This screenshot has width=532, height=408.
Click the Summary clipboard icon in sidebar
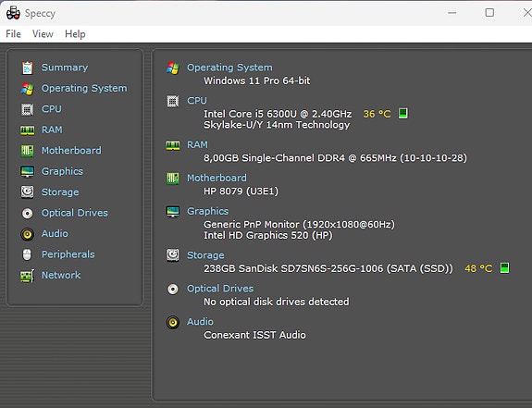pyautogui.click(x=27, y=68)
